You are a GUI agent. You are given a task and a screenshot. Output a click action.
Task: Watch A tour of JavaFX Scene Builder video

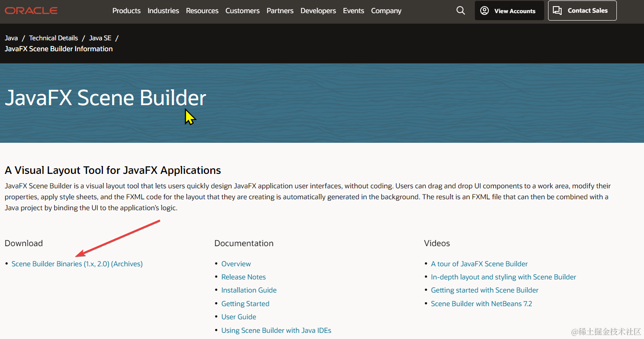point(479,264)
